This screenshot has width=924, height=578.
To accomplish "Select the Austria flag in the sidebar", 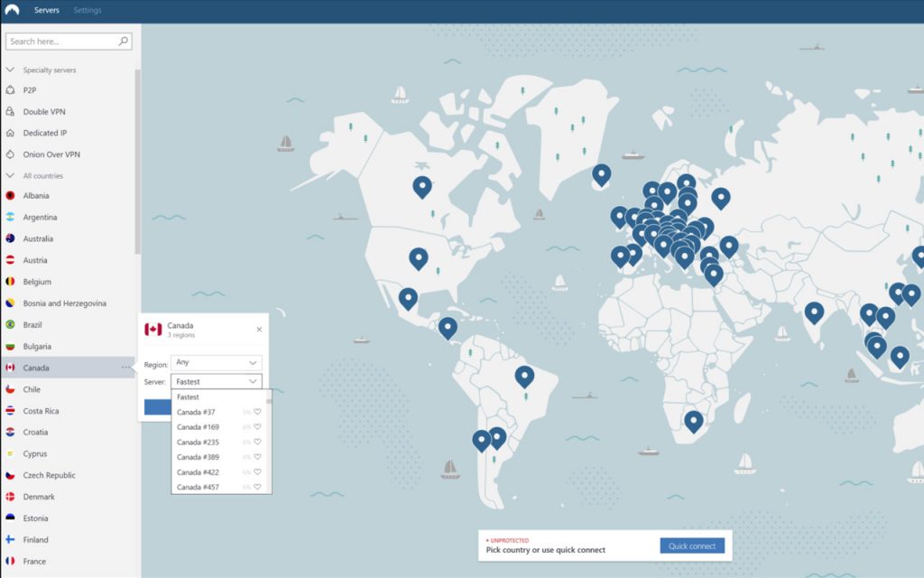I will (x=10, y=260).
